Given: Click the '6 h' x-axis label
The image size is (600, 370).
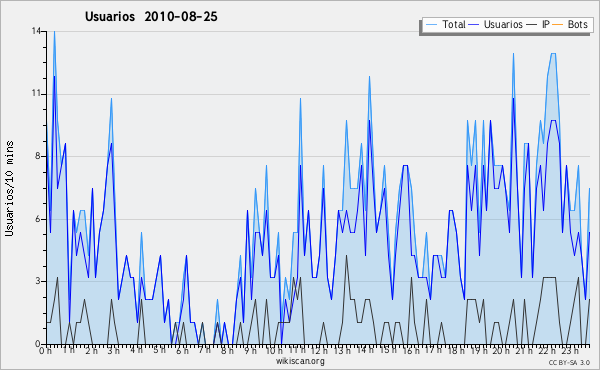Looking at the screenshot, I should pos(182,350).
